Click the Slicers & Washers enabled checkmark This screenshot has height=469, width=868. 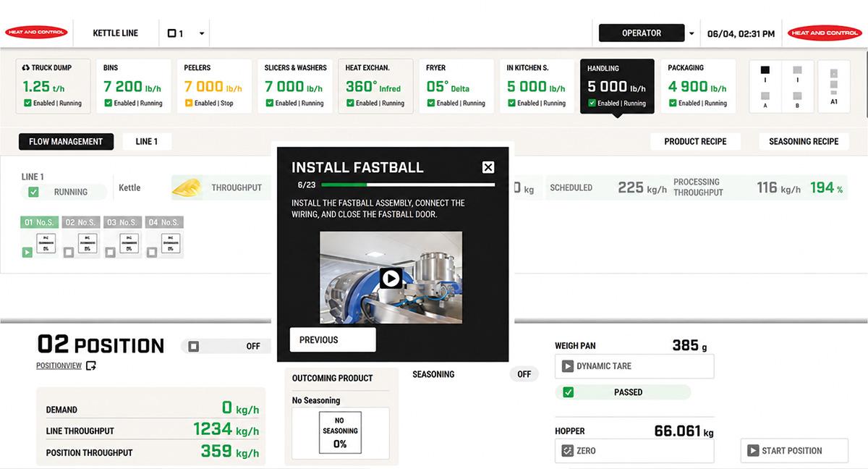point(269,103)
